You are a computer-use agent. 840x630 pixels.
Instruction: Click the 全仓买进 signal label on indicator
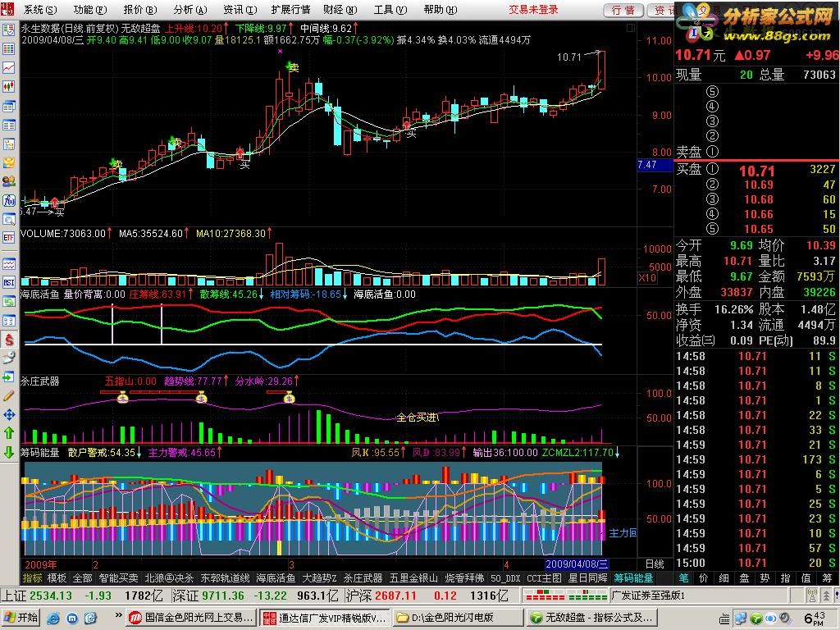click(x=418, y=417)
